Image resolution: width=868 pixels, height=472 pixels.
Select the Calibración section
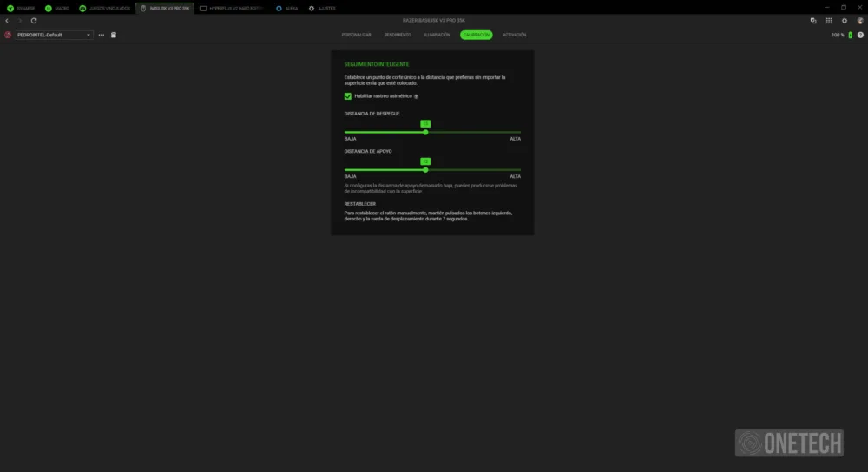point(476,35)
